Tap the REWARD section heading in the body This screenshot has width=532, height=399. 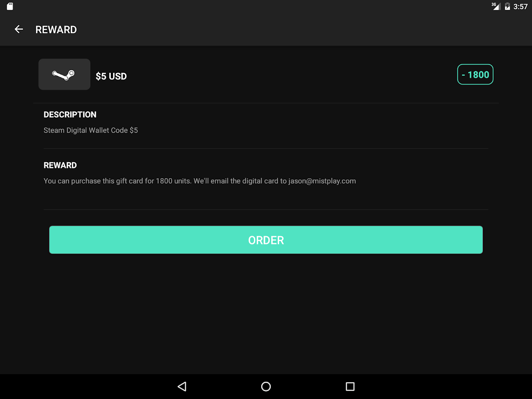click(x=60, y=165)
